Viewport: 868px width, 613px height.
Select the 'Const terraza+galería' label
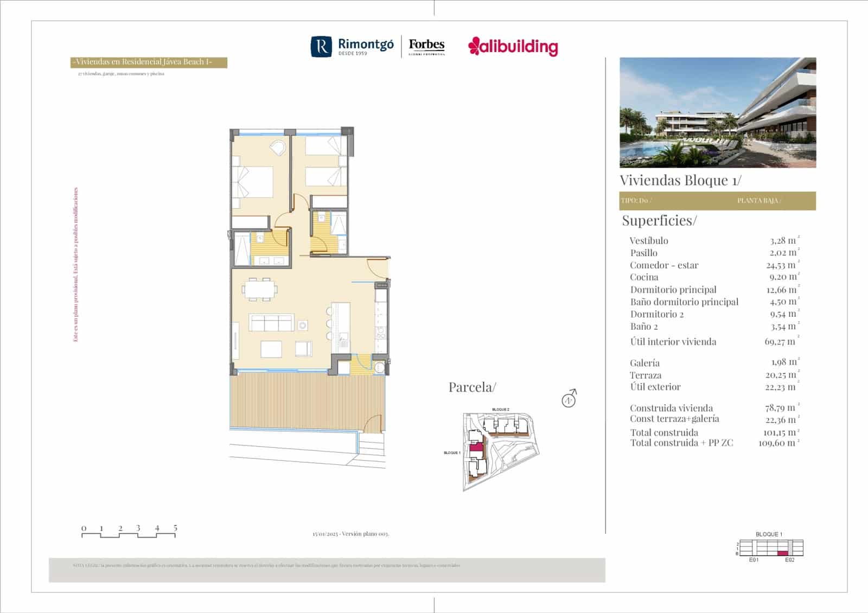point(674,419)
